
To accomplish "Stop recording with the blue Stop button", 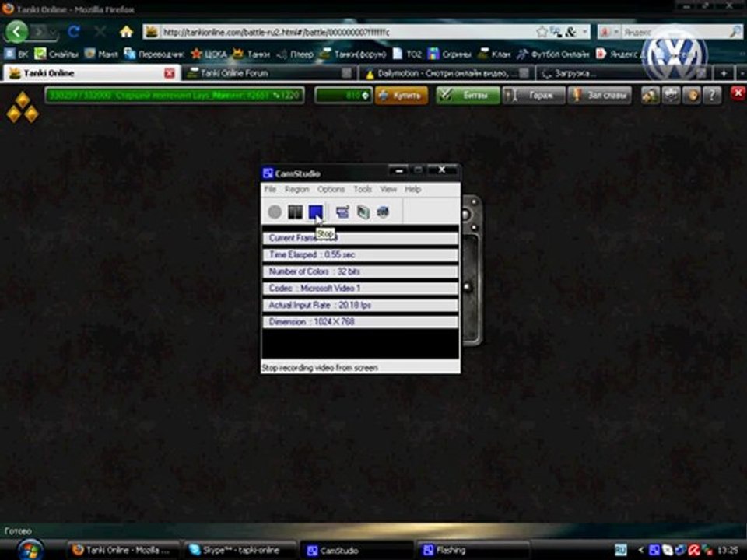I will (315, 212).
